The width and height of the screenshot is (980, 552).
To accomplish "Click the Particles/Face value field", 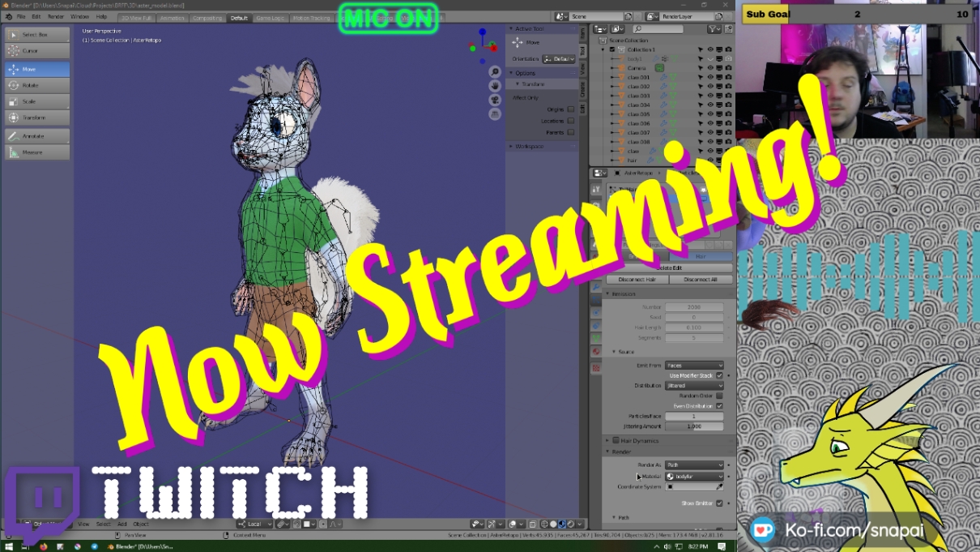I will tap(694, 416).
